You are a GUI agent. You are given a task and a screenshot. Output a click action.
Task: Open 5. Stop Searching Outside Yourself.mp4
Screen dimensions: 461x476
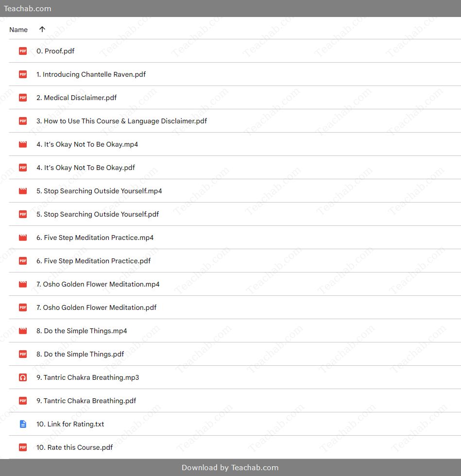pos(99,191)
